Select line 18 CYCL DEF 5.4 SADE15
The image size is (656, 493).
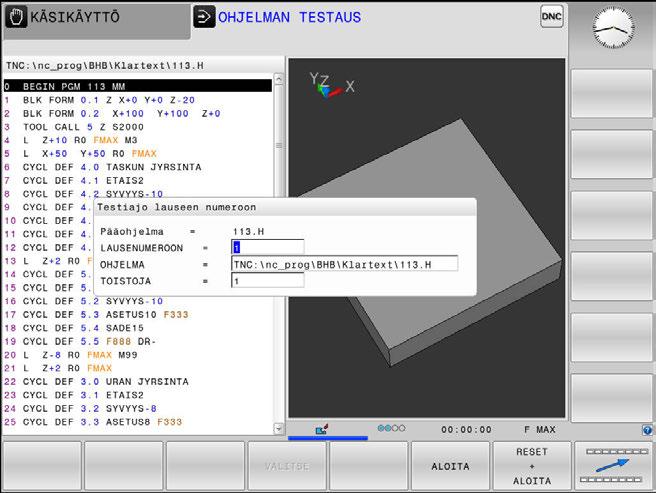pyautogui.click(x=138, y=328)
